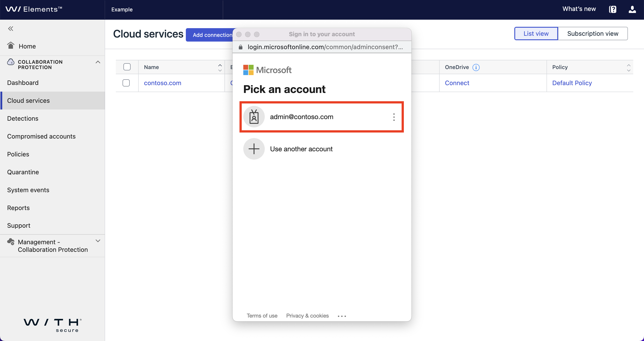The width and height of the screenshot is (644, 341).
Task: Sort the table by Policy column
Action: point(629,67)
